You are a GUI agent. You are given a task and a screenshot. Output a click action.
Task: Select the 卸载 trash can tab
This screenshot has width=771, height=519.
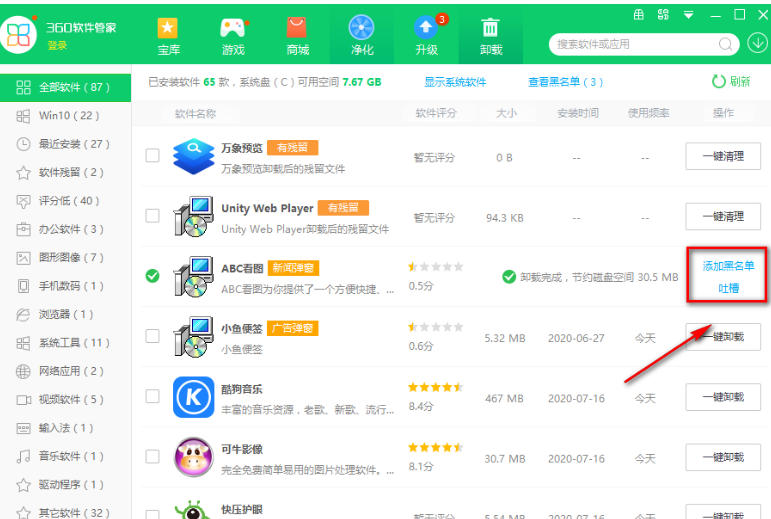[x=491, y=35]
